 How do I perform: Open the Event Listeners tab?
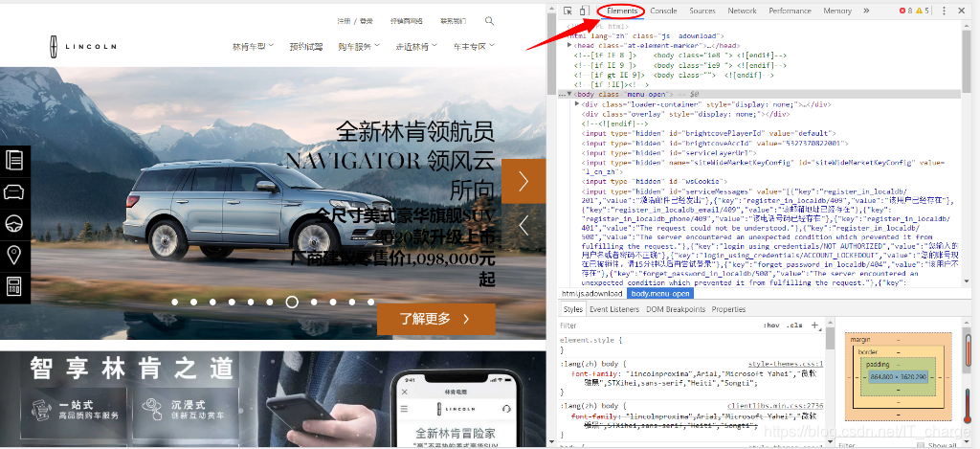pyautogui.click(x=614, y=309)
